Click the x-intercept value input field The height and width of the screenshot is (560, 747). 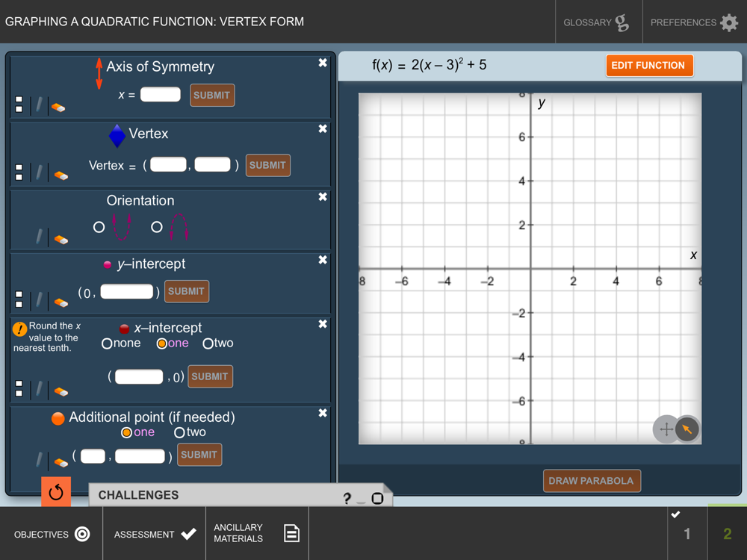[139, 376]
